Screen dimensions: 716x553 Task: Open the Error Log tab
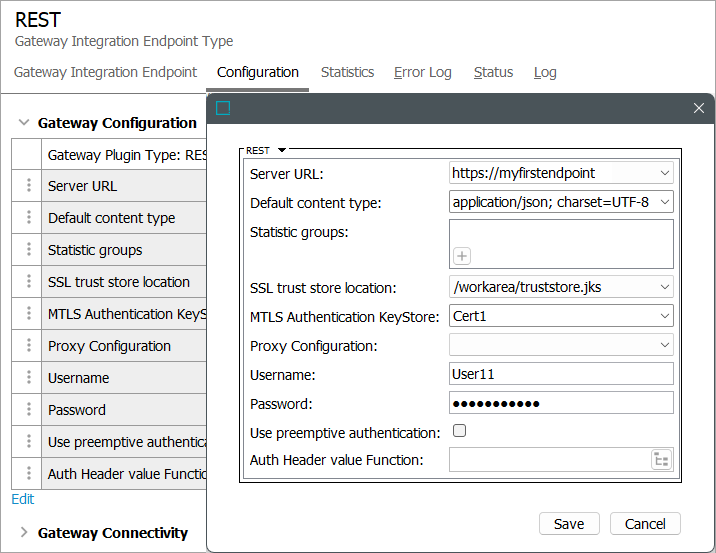tap(422, 72)
